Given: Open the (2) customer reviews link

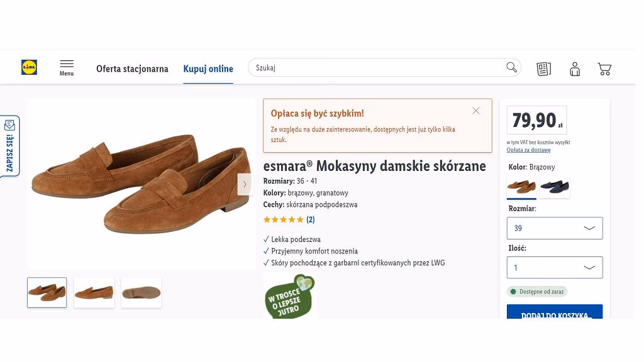Looking at the screenshot, I should tap(311, 219).
